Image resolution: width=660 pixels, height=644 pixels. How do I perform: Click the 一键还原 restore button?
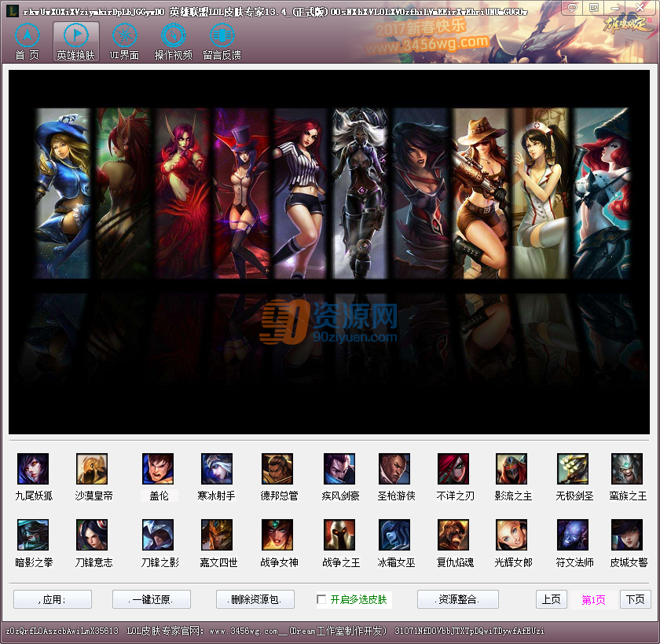coord(152,599)
